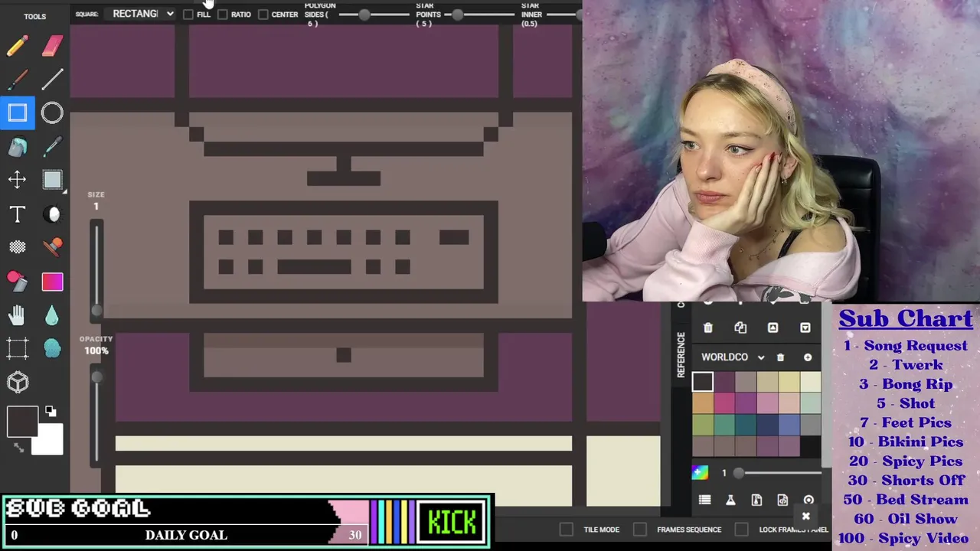Select the Eraser tool
The image size is (980, 551).
pyautogui.click(x=52, y=47)
